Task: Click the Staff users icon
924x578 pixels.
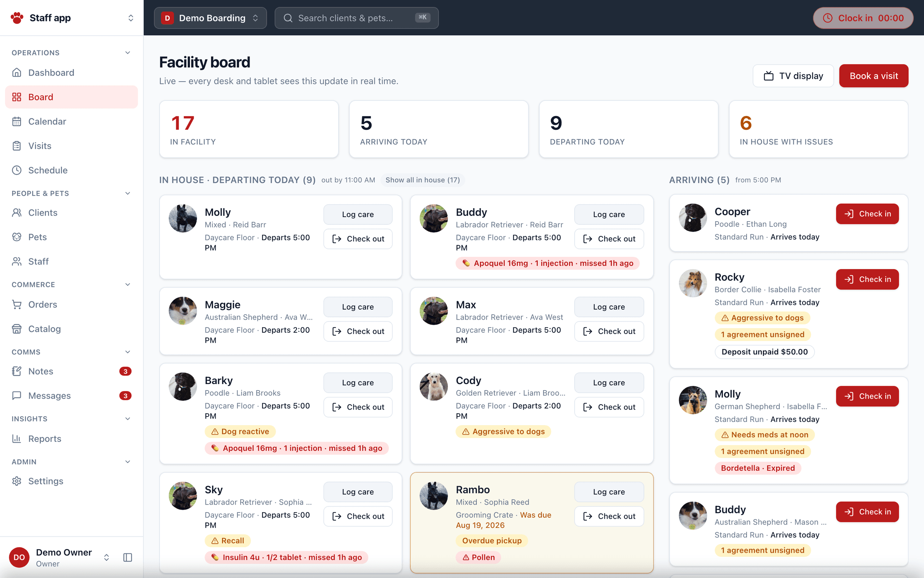Action: pos(17,262)
